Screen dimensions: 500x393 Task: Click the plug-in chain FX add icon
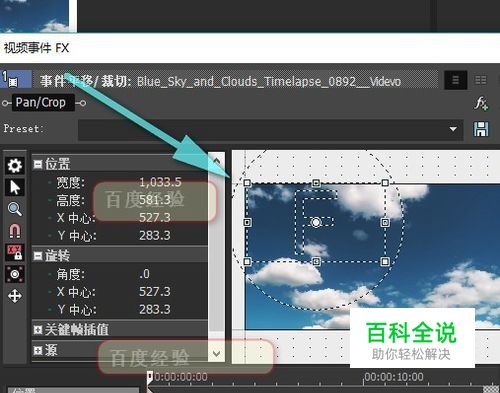481,104
